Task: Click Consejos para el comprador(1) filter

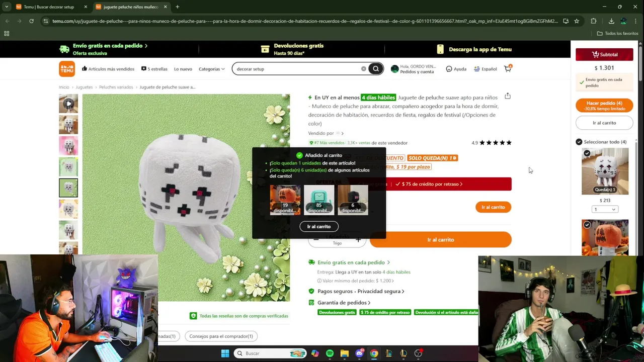Action: coord(221,336)
